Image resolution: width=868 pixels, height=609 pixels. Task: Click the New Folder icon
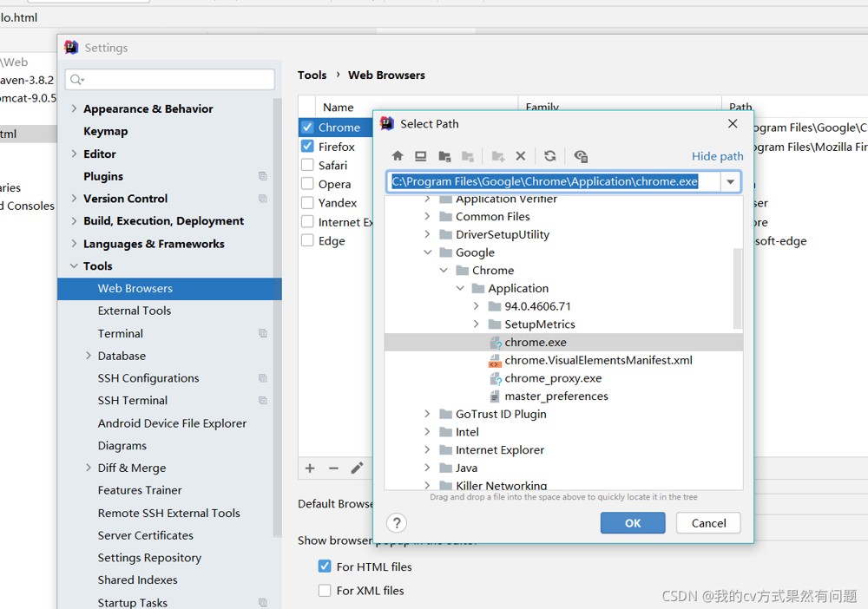tap(498, 156)
